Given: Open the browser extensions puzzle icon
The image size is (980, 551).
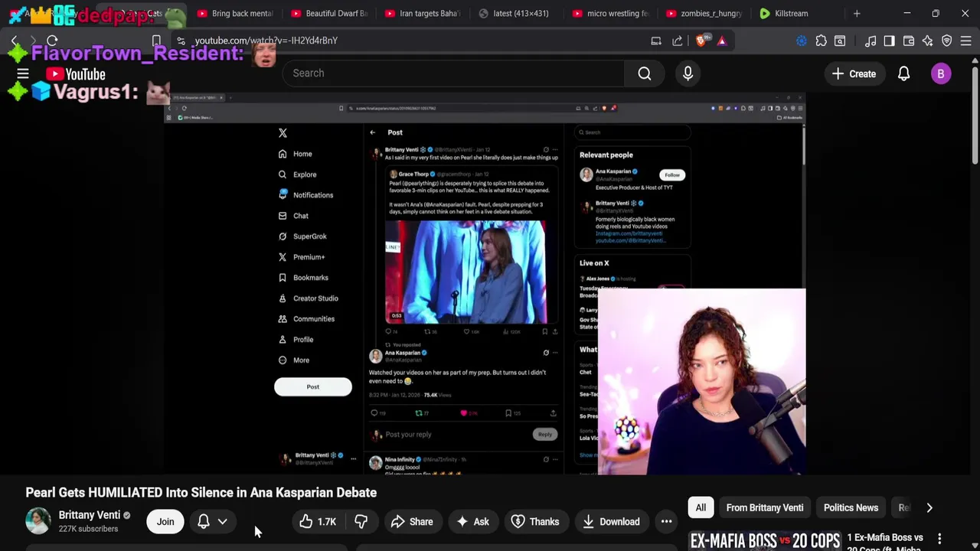Looking at the screenshot, I should [x=821, y=41].
